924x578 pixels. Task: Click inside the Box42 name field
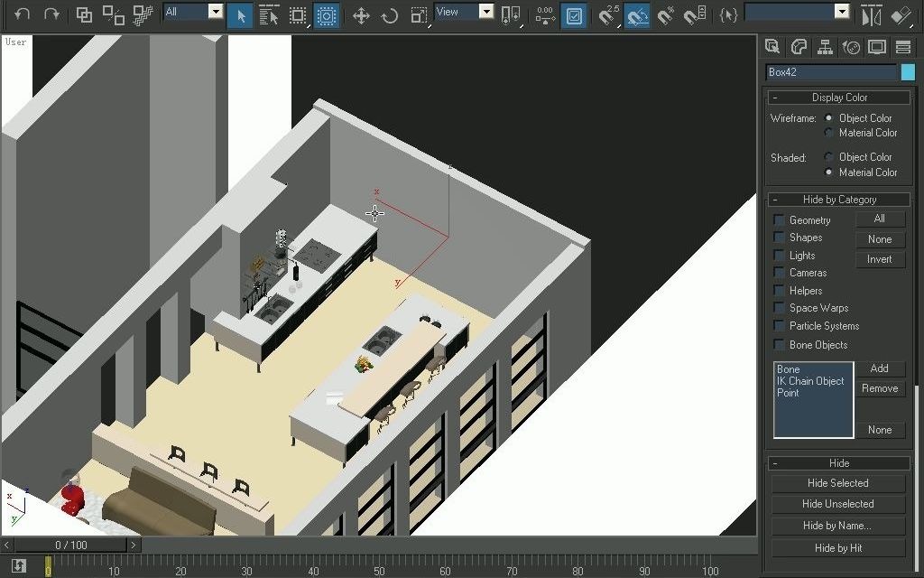[830, 71]
